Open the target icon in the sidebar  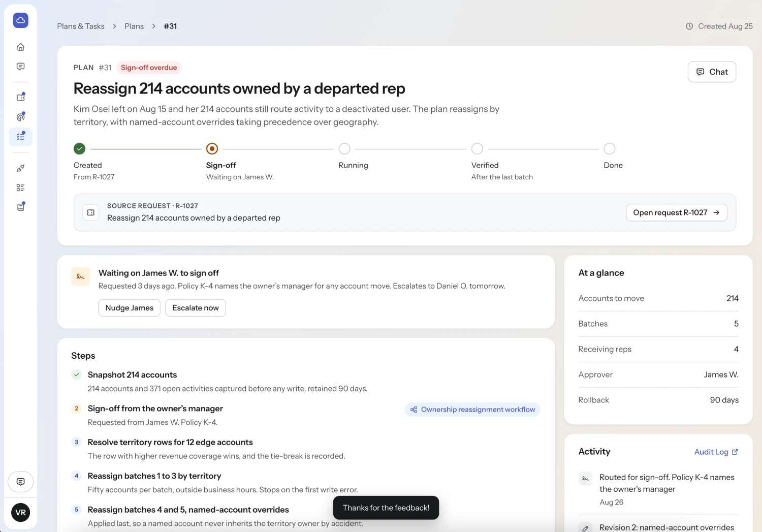click(x=20, y=117)
